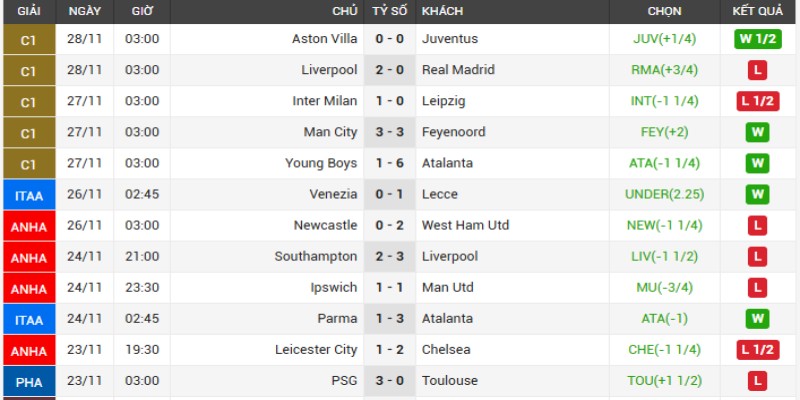Click the green W badge for Man City row
This screenshot has height=400, width=800.
point(758,133)
